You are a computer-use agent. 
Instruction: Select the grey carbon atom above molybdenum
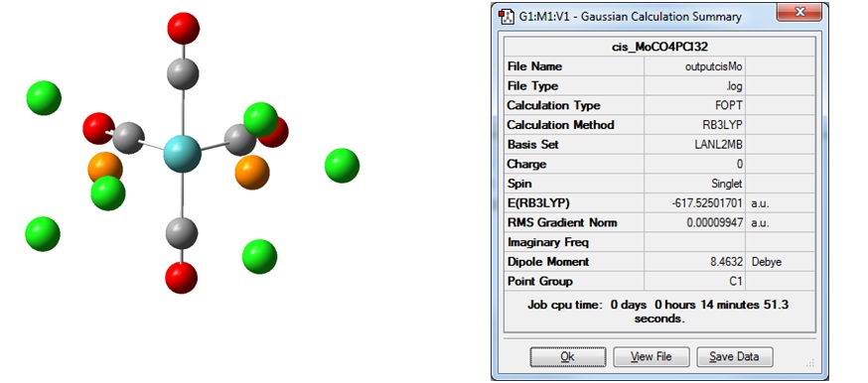(x=183, y=74)
